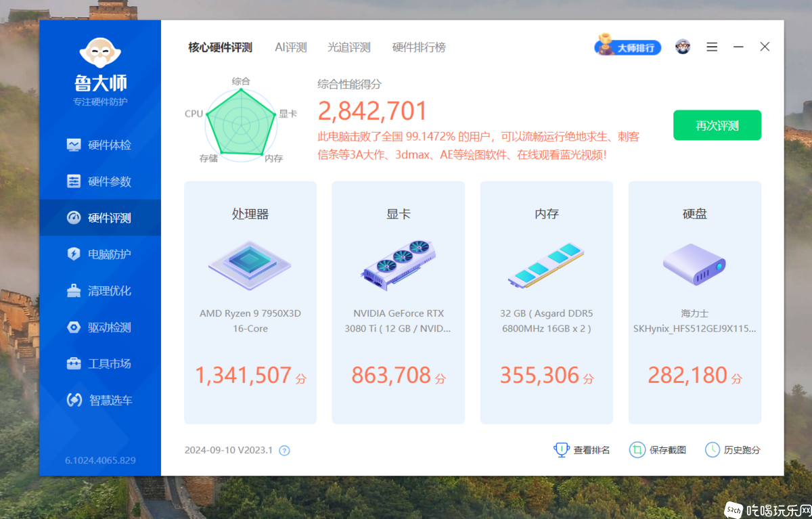This screenshot has height=519, width=812.
Task: Open the hamburger menu
Action: (x=712, y=47)
